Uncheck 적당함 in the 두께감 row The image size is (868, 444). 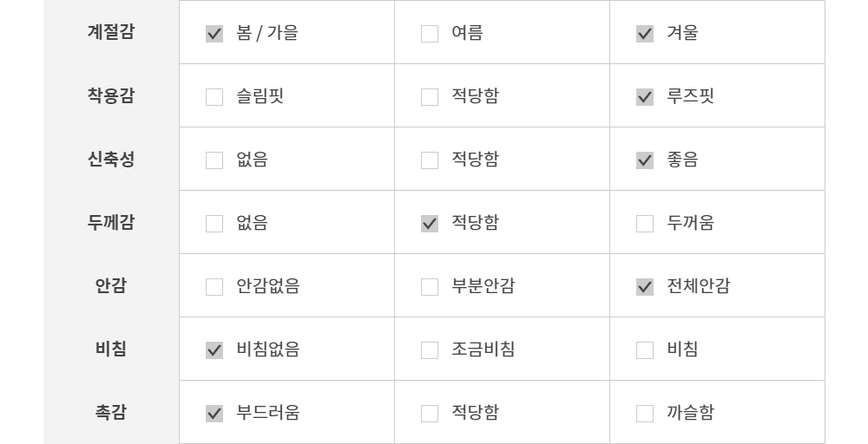430,224
